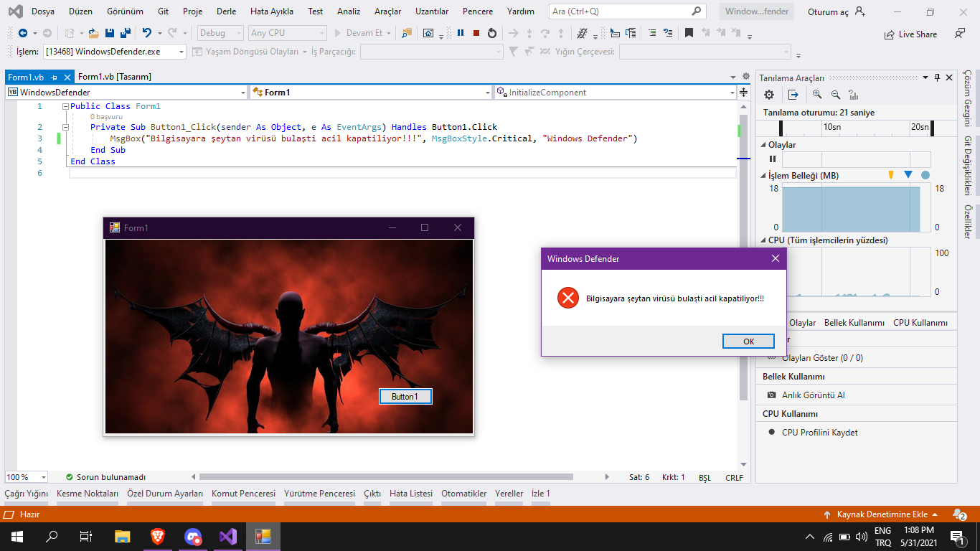This screenshot has height=551, width=980.
Task: Click the Olayları Göster (0 / 0) link
Action: point(822,358)
